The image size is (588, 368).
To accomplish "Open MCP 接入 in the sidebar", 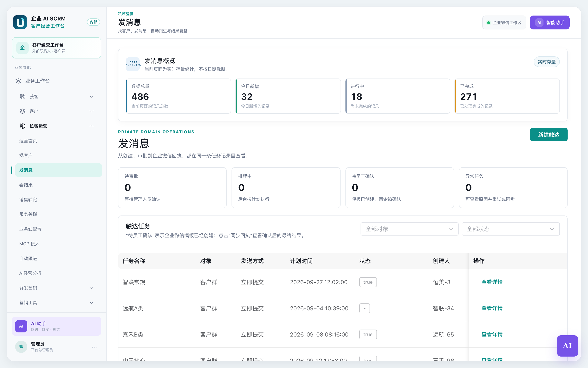I will tap(58, 244).
